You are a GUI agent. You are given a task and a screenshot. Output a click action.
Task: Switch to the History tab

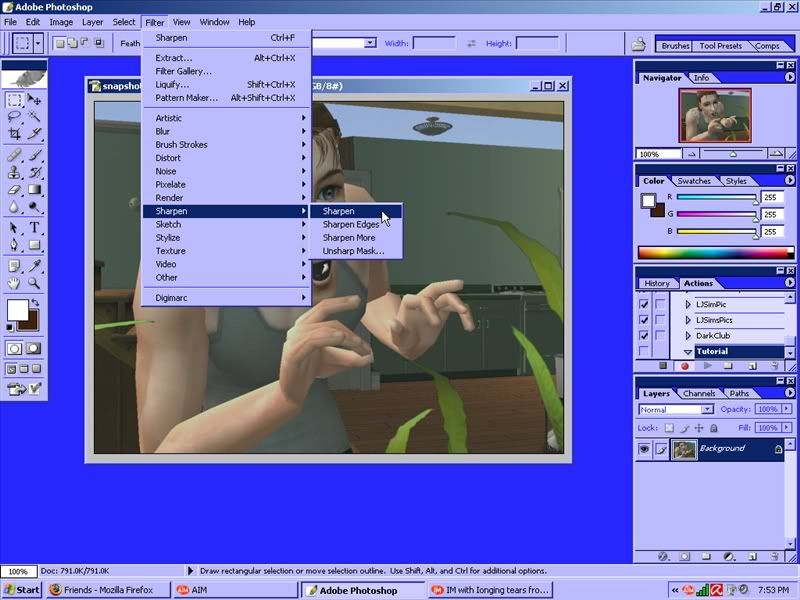pos(657,284)
